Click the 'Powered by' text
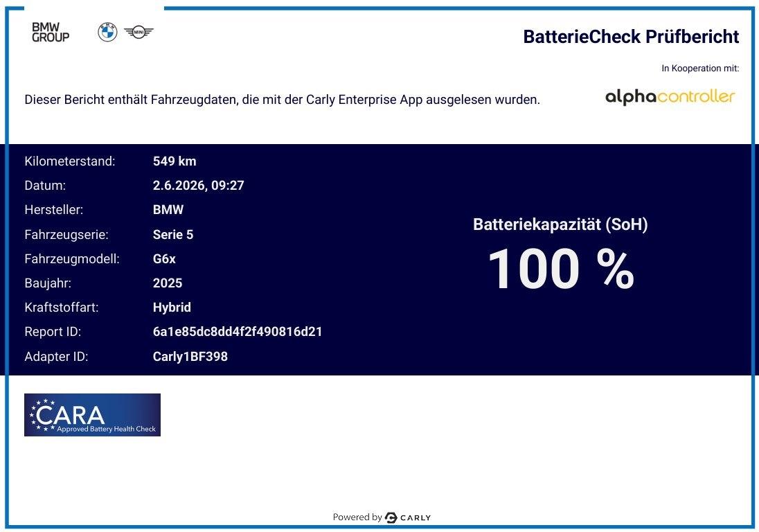759x532 pixels. coord(357,517)
